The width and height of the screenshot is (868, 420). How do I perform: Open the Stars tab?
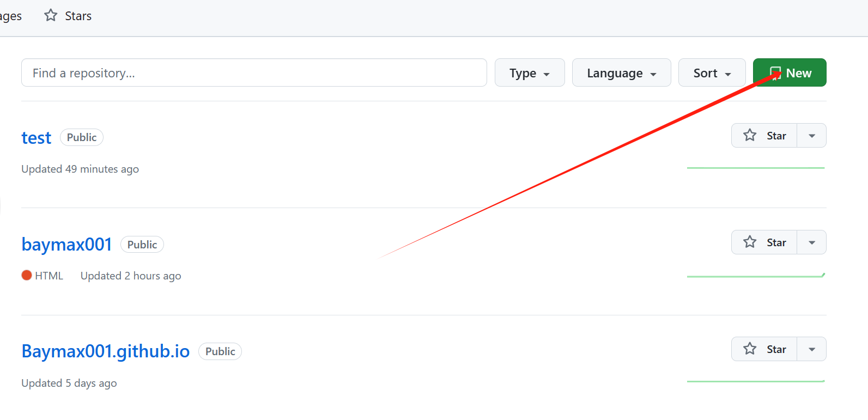pyautogui.click(x=68, y=16)
